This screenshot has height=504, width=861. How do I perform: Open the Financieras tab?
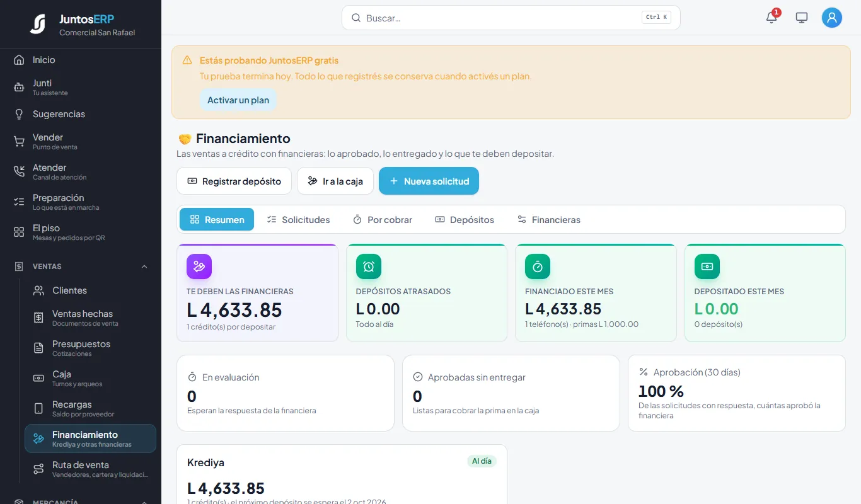(548, 219)
